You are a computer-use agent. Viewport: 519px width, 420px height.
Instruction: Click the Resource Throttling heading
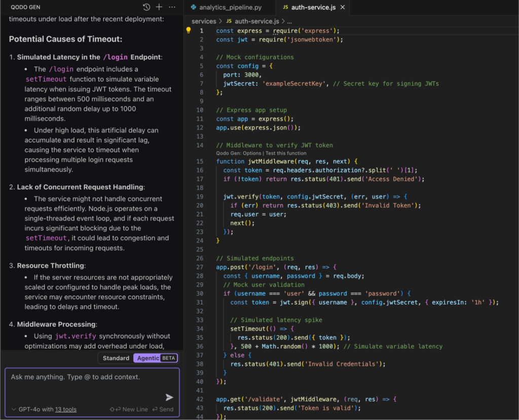[x=51, y=265]
